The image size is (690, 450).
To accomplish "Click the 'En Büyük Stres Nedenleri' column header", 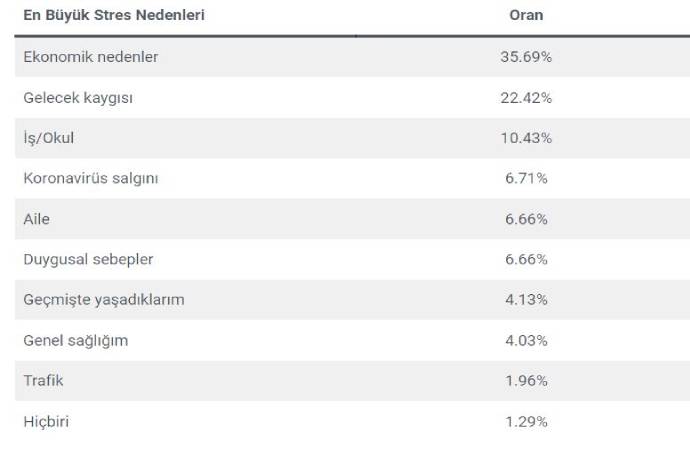I will (116, 16).
